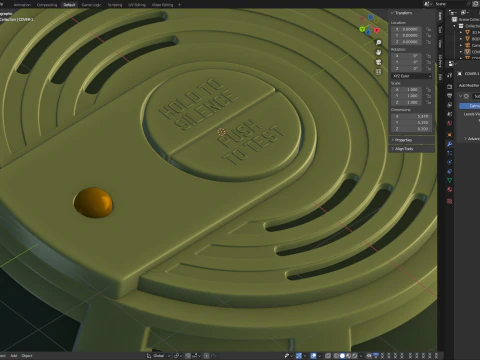Click the transform pivot point icon in header
This screenshot has width=480, height=360.
tap(177, 356)
